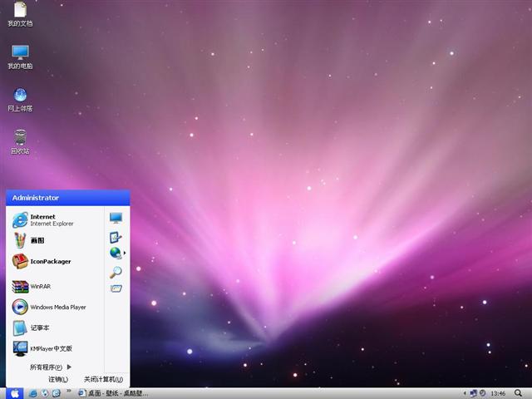Click Apple logo start button

coord(15,393)
